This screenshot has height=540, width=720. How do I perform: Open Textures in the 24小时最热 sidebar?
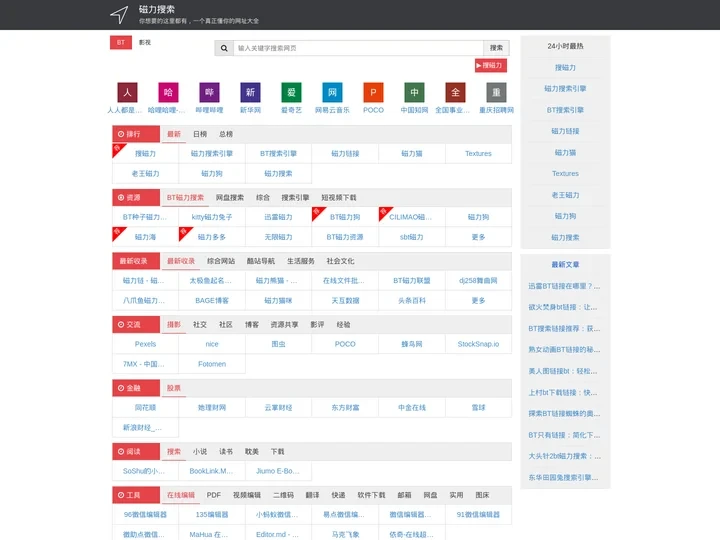565,174
